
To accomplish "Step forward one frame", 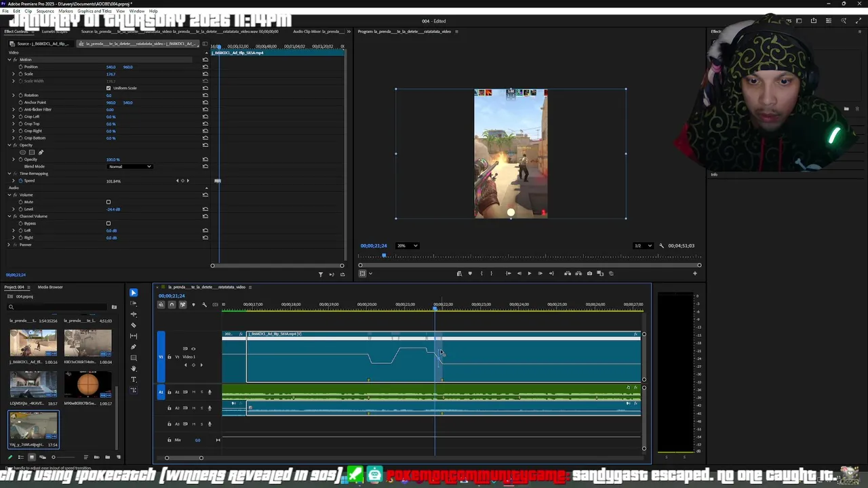I will pos(540,273).
